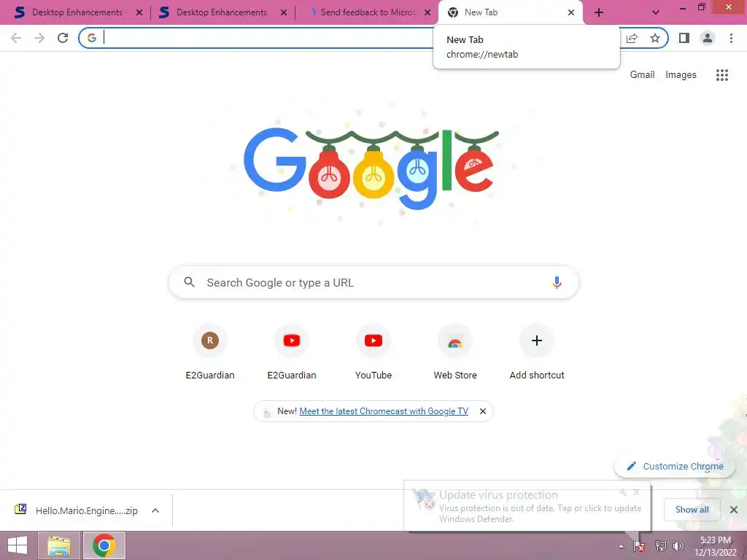Open the YouTube shortcut
This screenshot has width=747, height=560.
pos(373,352)
